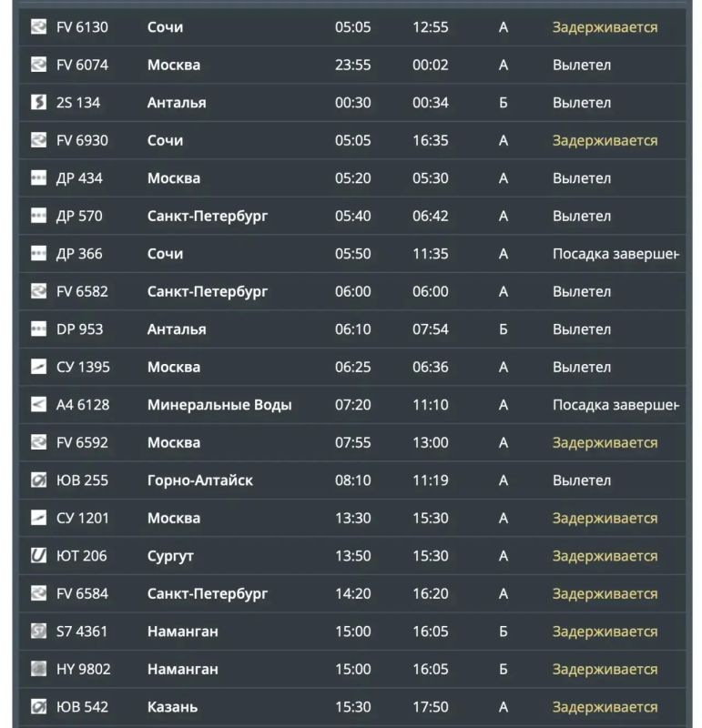Screen dimensions: 702x728
Task: Click the airline icon beside ЮВ 255
Action: tap(38, 480)
